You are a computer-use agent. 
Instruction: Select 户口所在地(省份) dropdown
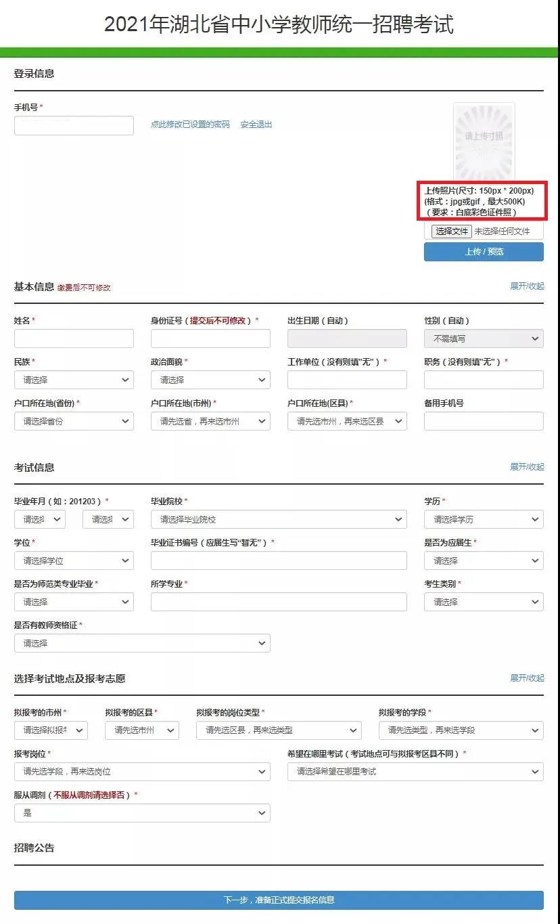pos(74,421)
